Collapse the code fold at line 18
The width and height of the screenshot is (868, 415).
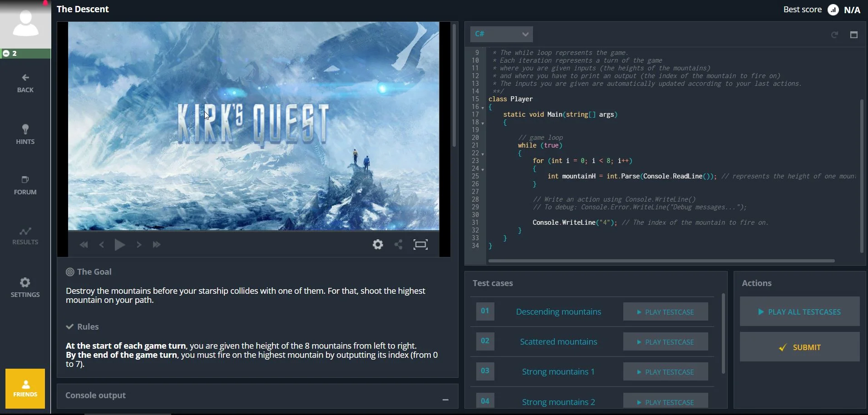(483, 124)
